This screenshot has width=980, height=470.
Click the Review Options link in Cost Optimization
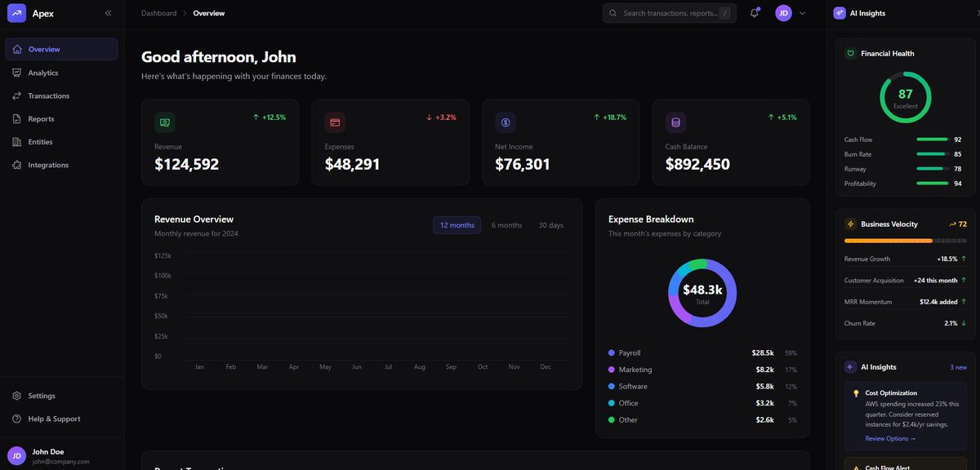point(889,438)
